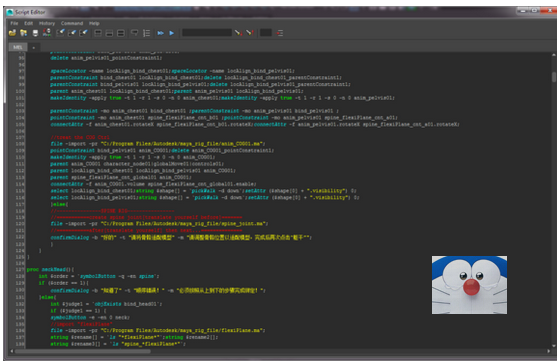Viewport: 557px width, 364px height.
Task: Click Save Script to Shelf icon
Action: 47,33
